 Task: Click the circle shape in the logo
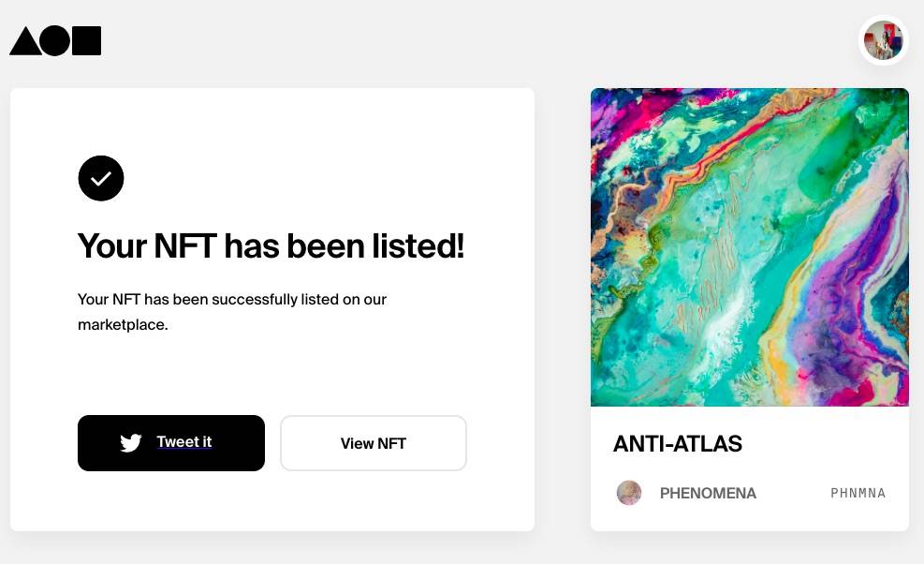point(55,40)
